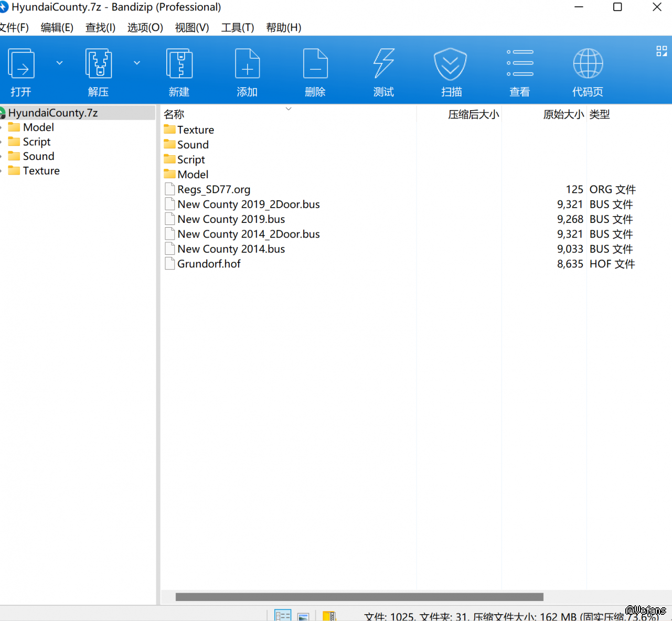Click the Open archive toolbar icon
The height and width of the screenshot is (621, 672).
(x=22, y=64)
